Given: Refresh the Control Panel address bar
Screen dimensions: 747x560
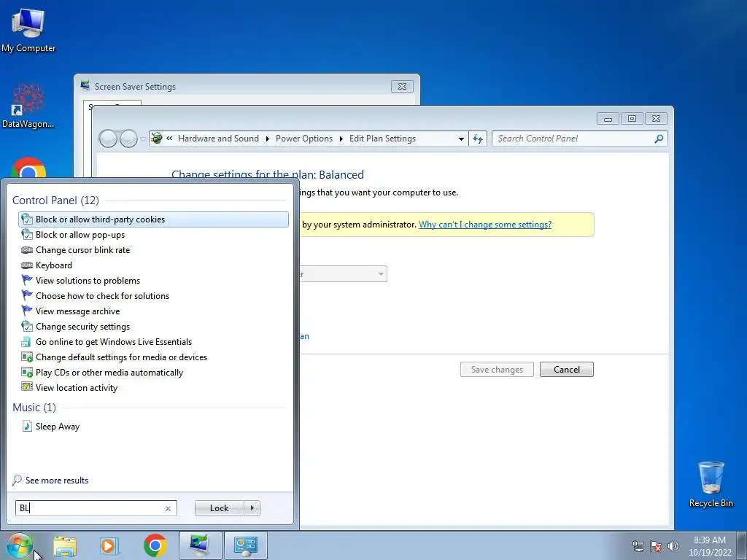Looking at the screenshot, I should [477, 139].
